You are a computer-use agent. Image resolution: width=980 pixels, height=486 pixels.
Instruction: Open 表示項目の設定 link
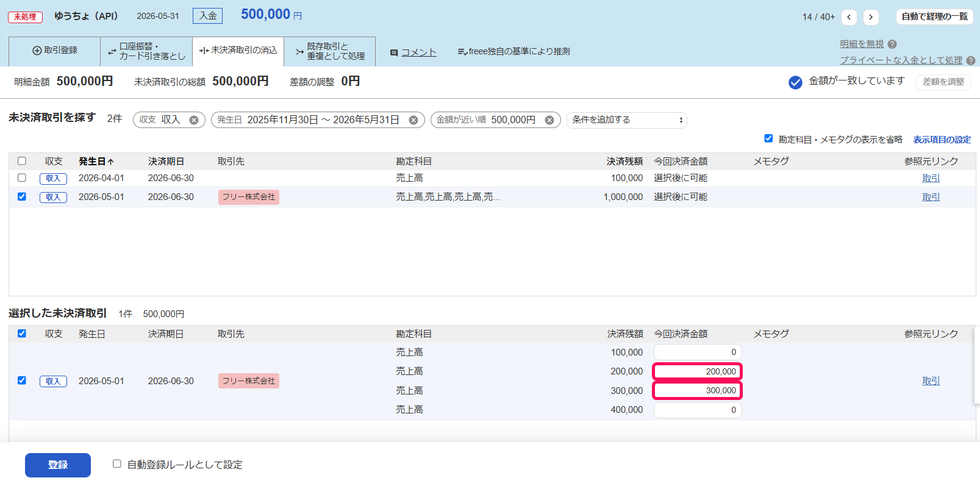tap(942, 140)
